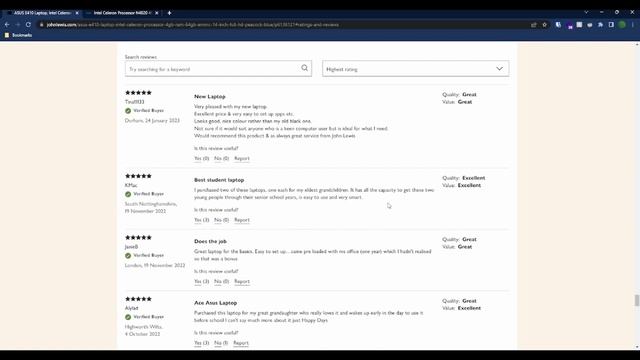The image size is (640, 360).
Task: Vote Yes on Ace Asus Laptop review
Action: pyautogui.click(x=201, y=343)
